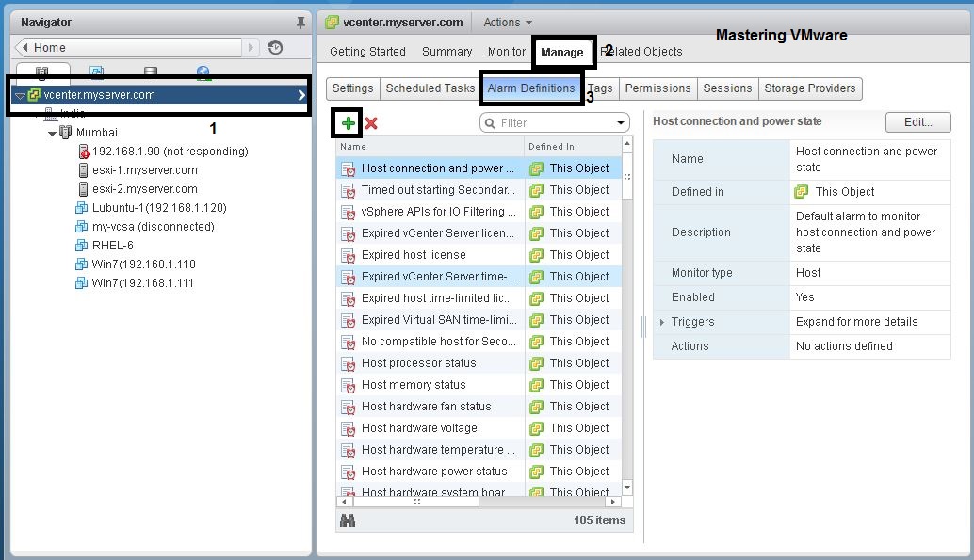Viewport: 974px width, 560px height.
Task: Click the not responding host 192.168.1.90 icon
Action: click(x=84, y=151)
